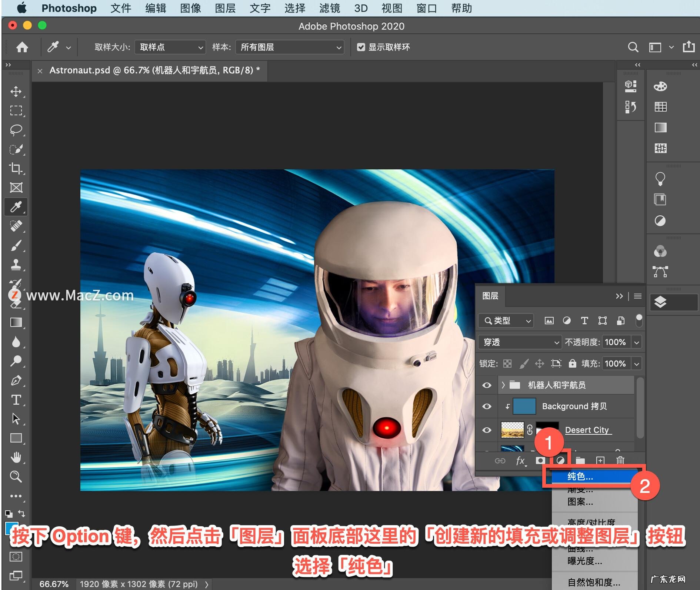Viewport: 700px width, 590px height.
Task: Click the 不透明度 opacity value field
Action: tap(615, 342)
